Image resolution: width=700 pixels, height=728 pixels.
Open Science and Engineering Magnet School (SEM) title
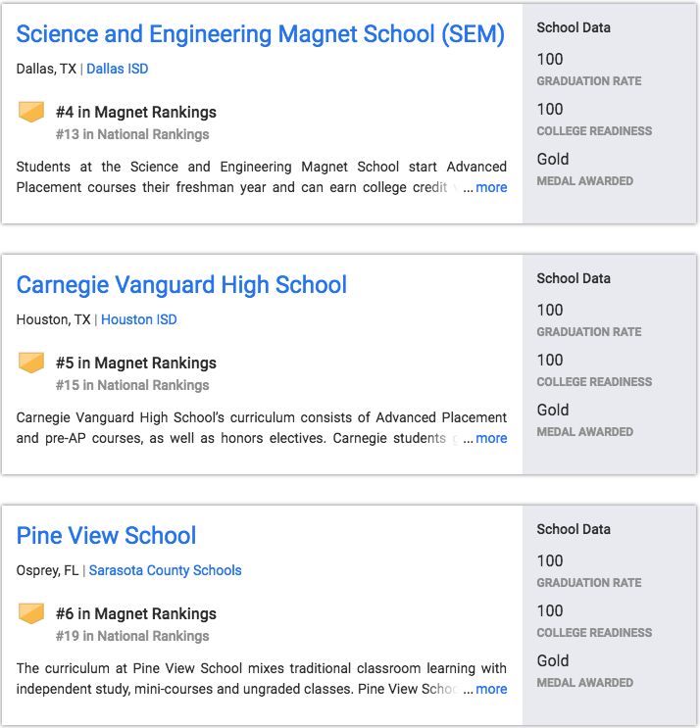click(260, 34)
